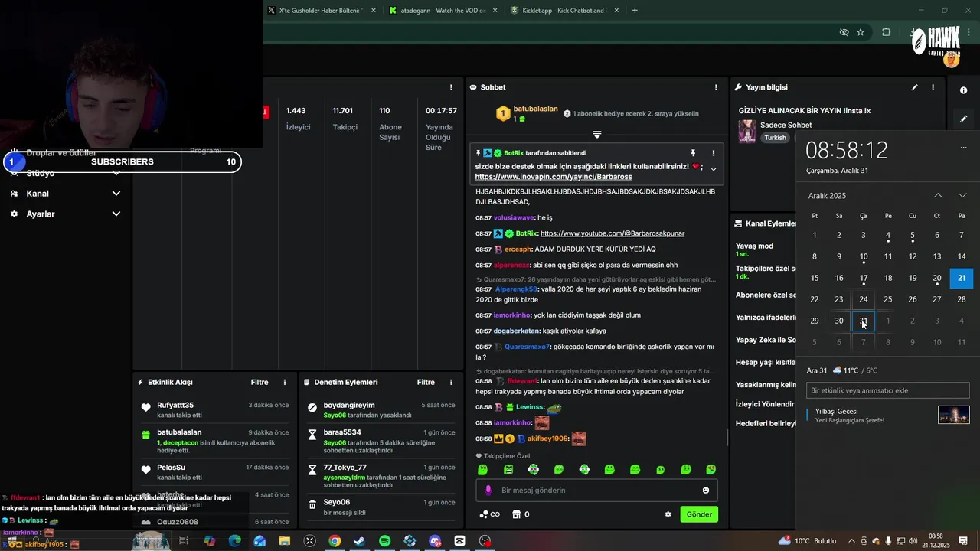Open the browser extensions puzzle icon
980x551 pixels.
(x=887, y=32)
